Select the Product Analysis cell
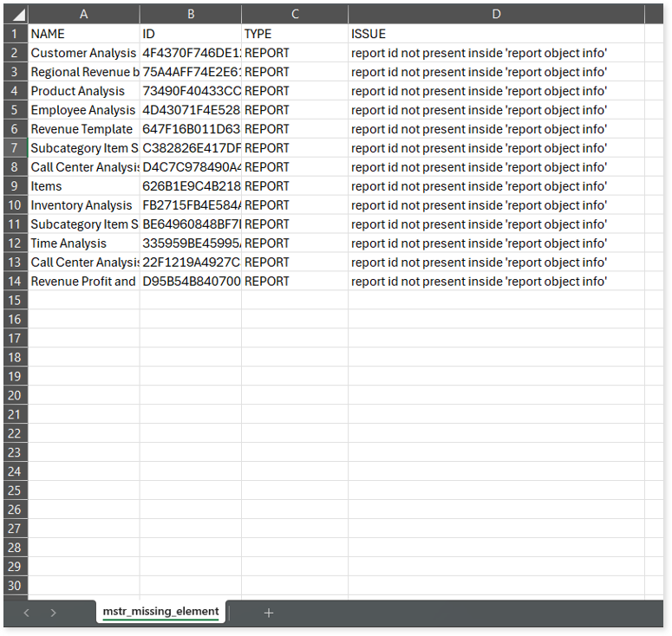Screen dimensions: 672x636 tap(84, 91)
